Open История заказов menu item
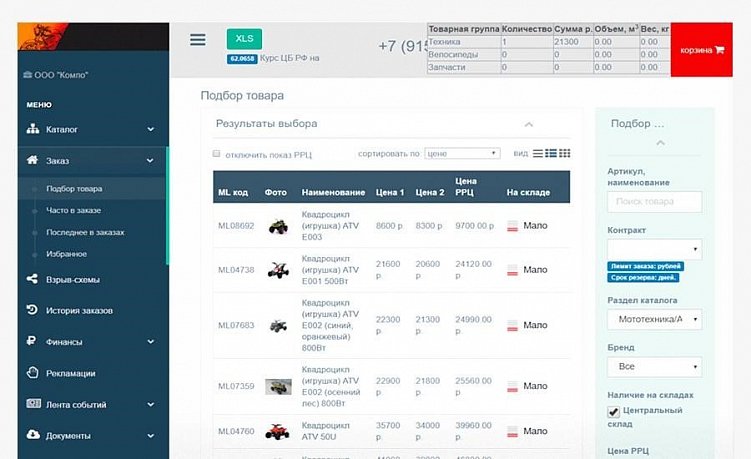This screenshot has height=459, width=751. coord(80,310)
